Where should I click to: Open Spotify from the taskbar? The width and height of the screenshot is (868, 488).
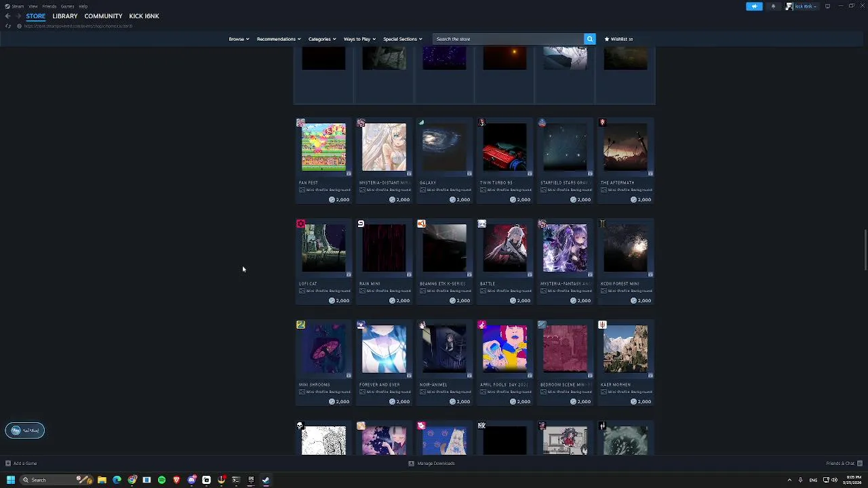(x=161, y=480)
